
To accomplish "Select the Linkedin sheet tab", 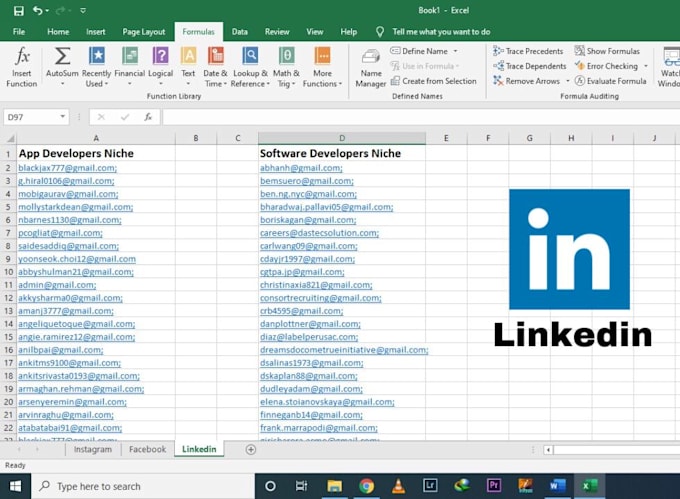I will tap(199, 449).
